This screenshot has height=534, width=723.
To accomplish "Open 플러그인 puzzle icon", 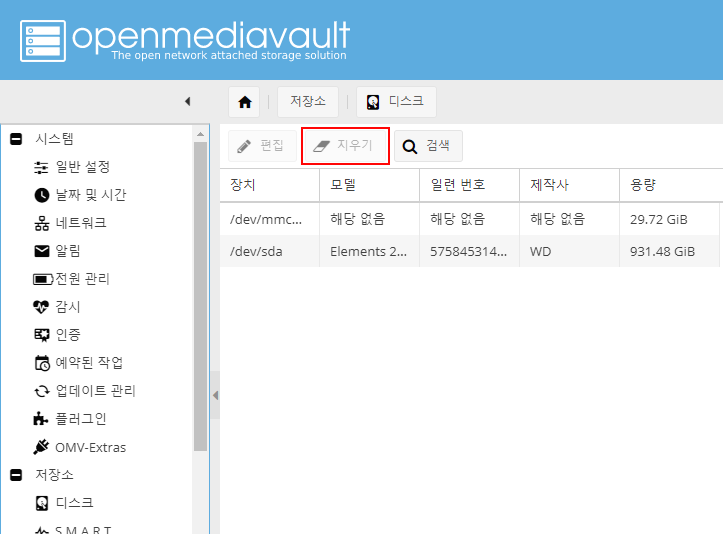I will (x=41, y=419).
